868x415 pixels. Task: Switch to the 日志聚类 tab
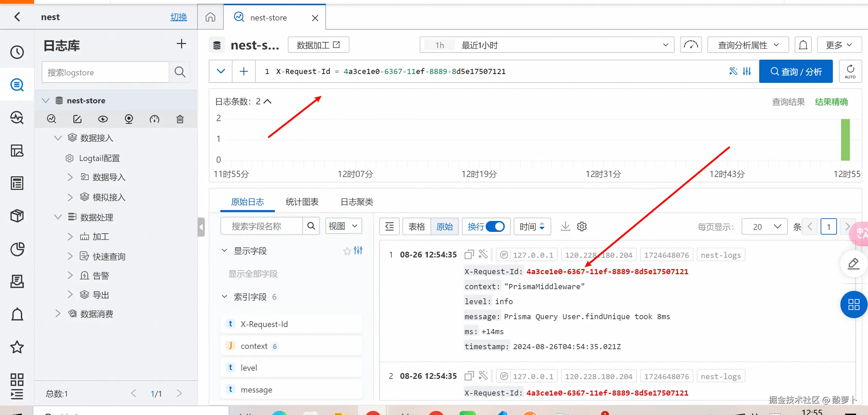[356, 202]
